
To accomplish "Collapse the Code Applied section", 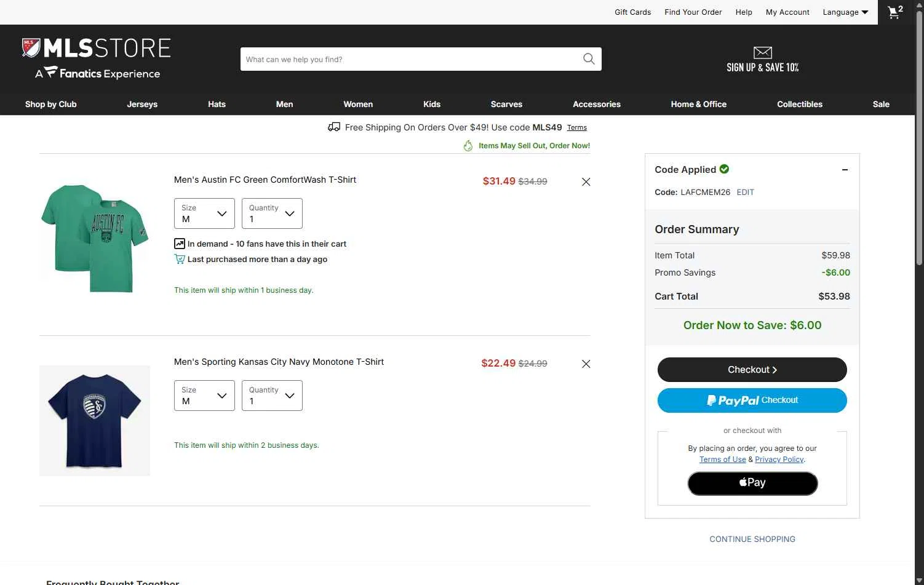I will click(x=845, y=170).
